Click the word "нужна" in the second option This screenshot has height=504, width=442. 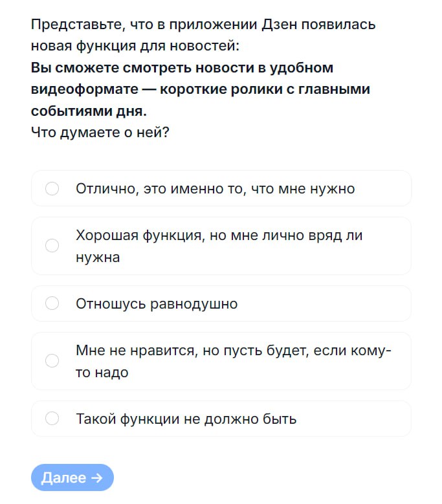pyautogui.click(x=98, y=257)
